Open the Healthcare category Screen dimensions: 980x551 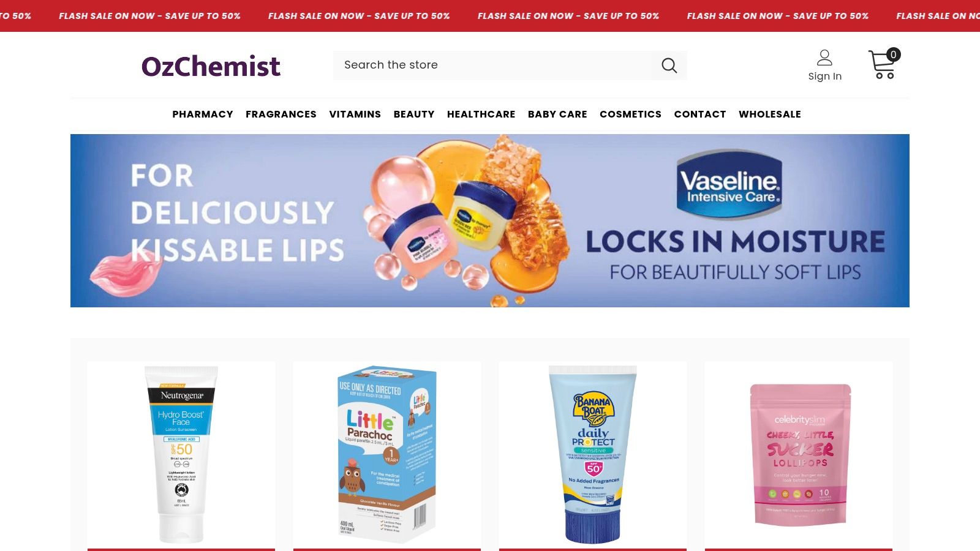tap(481, 114)
